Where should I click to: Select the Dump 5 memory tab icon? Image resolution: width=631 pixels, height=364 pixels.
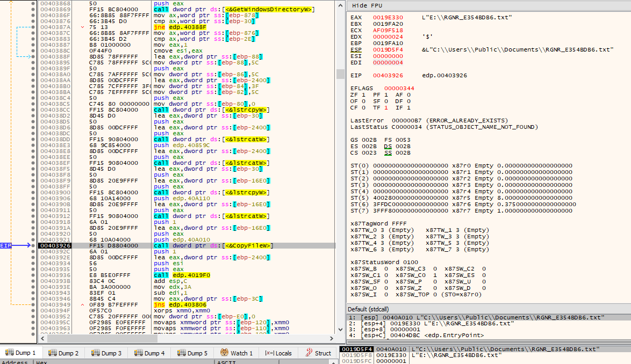[182, 353]
